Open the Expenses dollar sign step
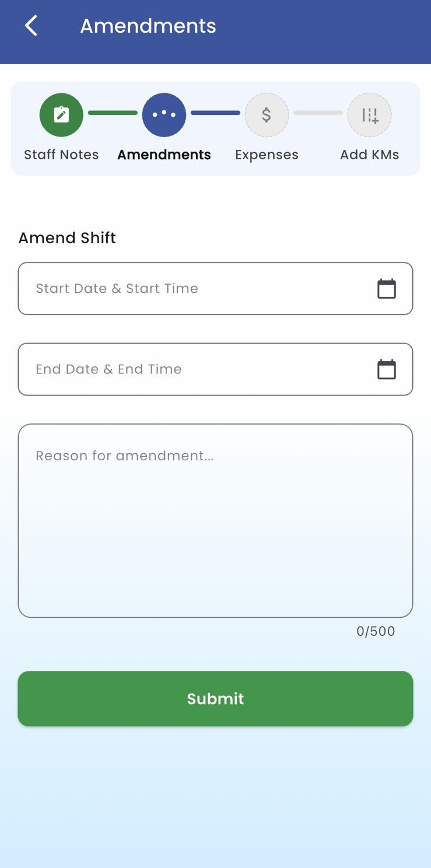Viewport: 431px width, 868px height. (x=267, y=115)
